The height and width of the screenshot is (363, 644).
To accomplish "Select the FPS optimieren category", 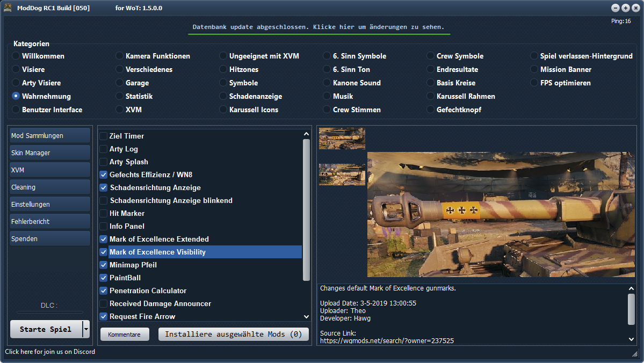I will 533,83.
